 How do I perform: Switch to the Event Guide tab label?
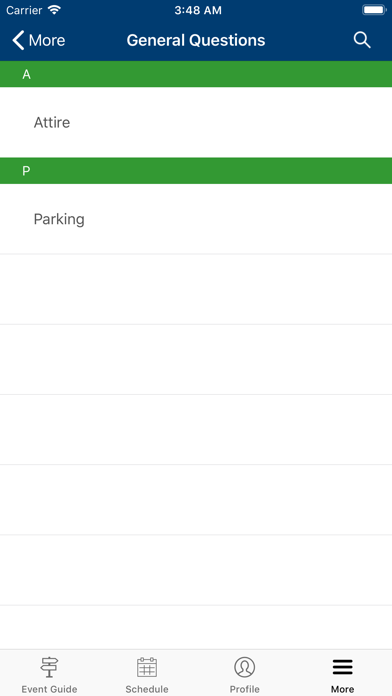(49, 689)
